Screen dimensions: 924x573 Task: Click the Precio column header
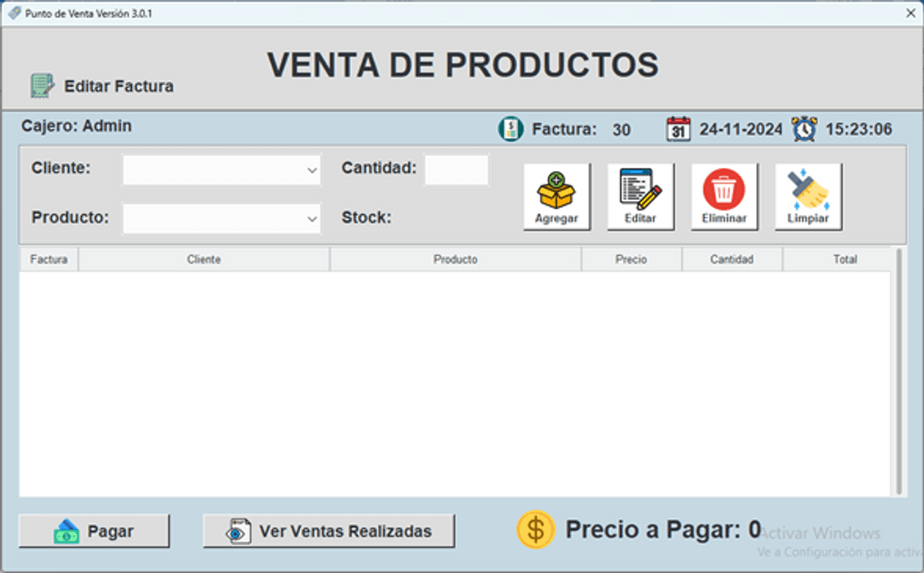[631, 260]
